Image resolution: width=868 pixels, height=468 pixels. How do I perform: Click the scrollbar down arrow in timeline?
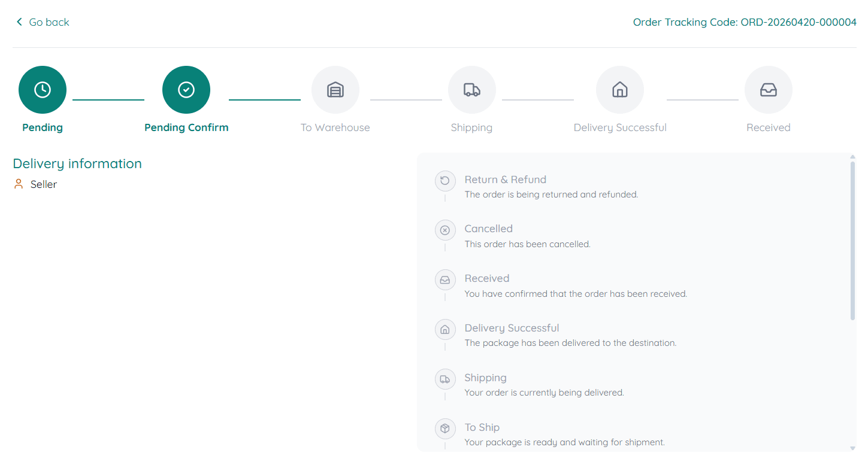click(853, 448)
